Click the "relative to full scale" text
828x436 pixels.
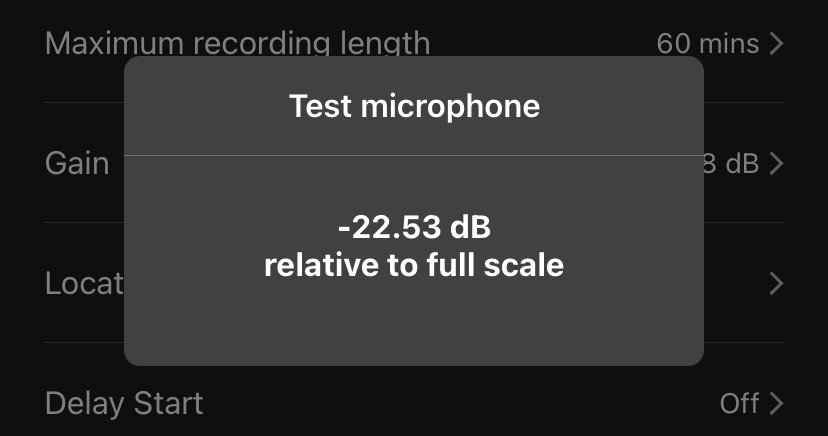coord(414,266)
